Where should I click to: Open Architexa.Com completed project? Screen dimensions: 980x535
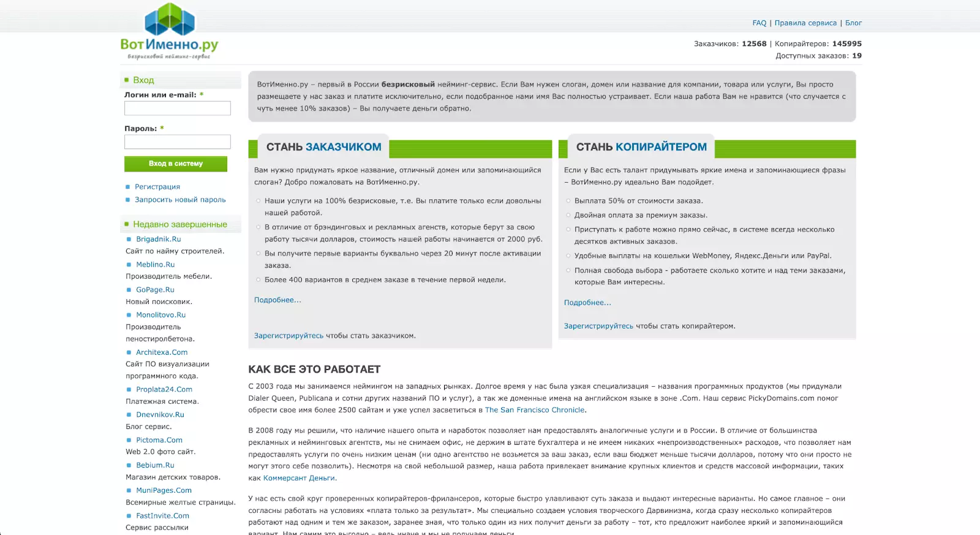tap(162, 352)
